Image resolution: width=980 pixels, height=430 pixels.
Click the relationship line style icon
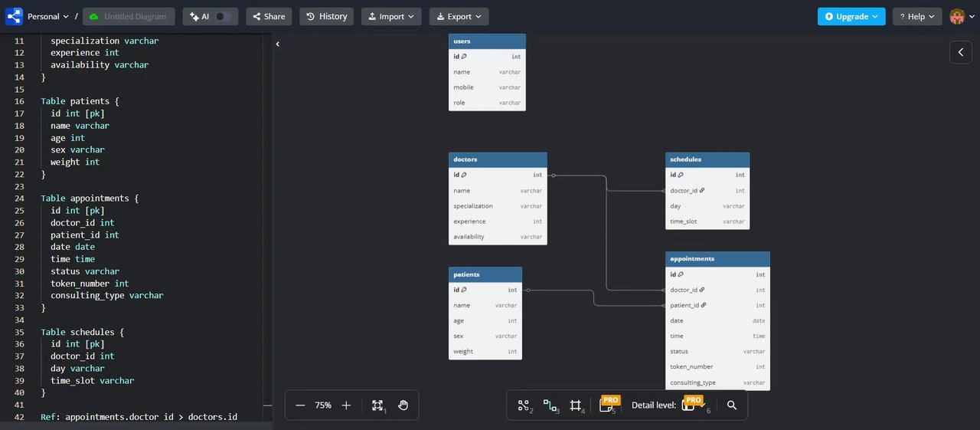coord(550,405)
